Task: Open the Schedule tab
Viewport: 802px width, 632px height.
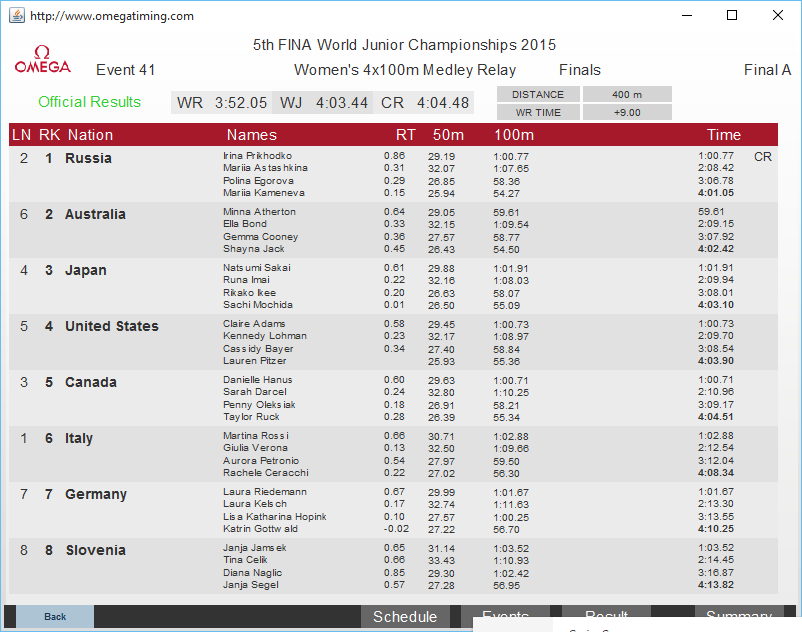Action: [405, 617]
